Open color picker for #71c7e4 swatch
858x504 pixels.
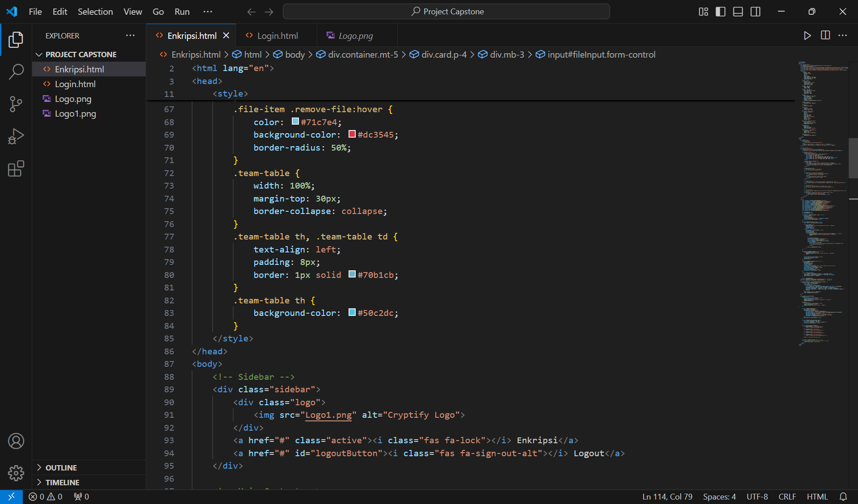(x=295, y=122)
